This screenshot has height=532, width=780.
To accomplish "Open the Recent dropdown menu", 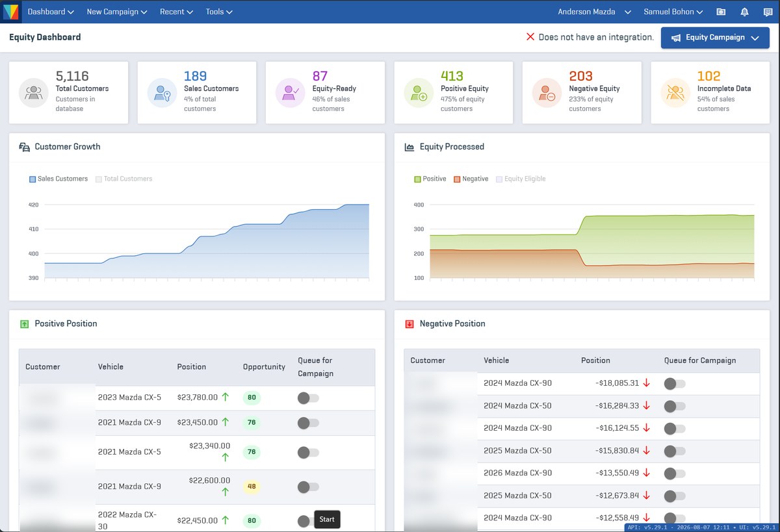I will pyautogui.click(x=177, y=12).
